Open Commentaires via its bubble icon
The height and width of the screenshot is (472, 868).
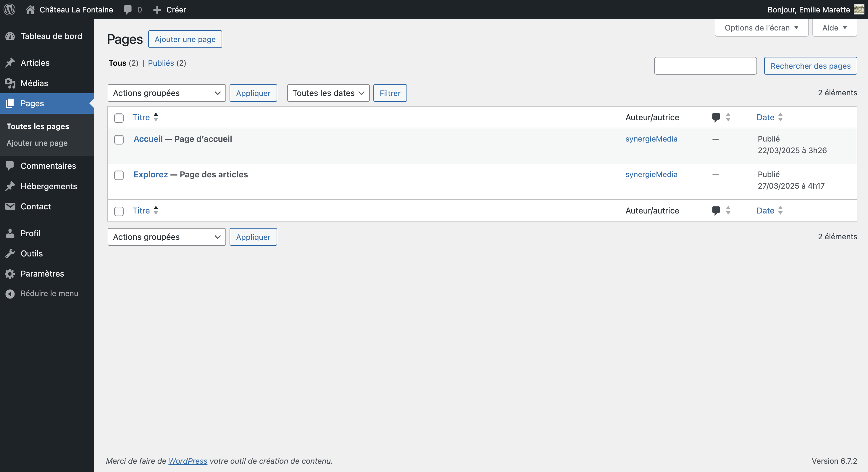click(10, 166)
